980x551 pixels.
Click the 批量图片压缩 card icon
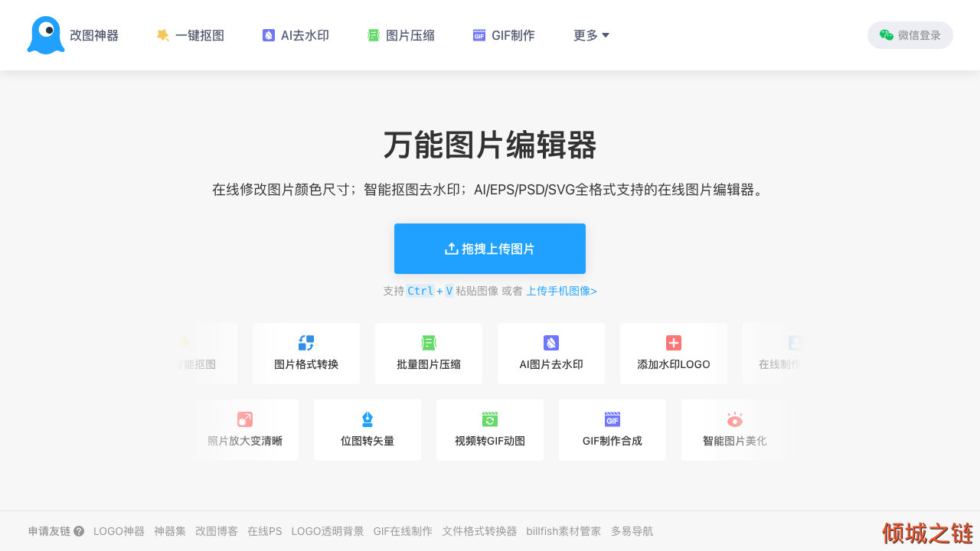coord(429,343)
